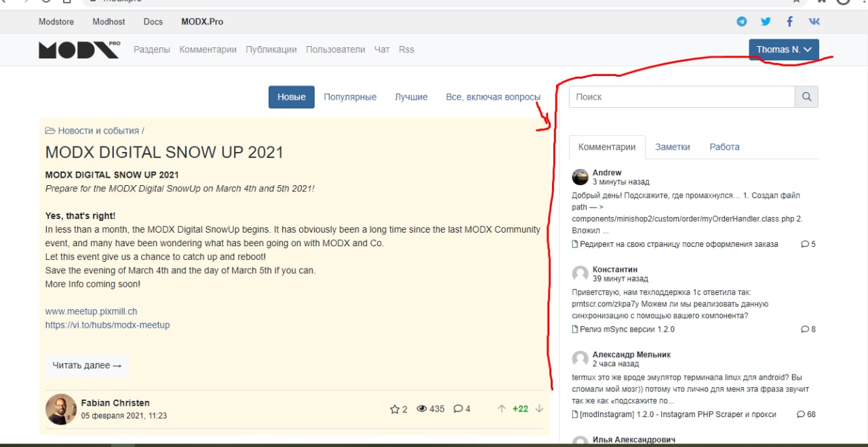
Task: Open the MODX.Pro top link
Action: (202, 22)
